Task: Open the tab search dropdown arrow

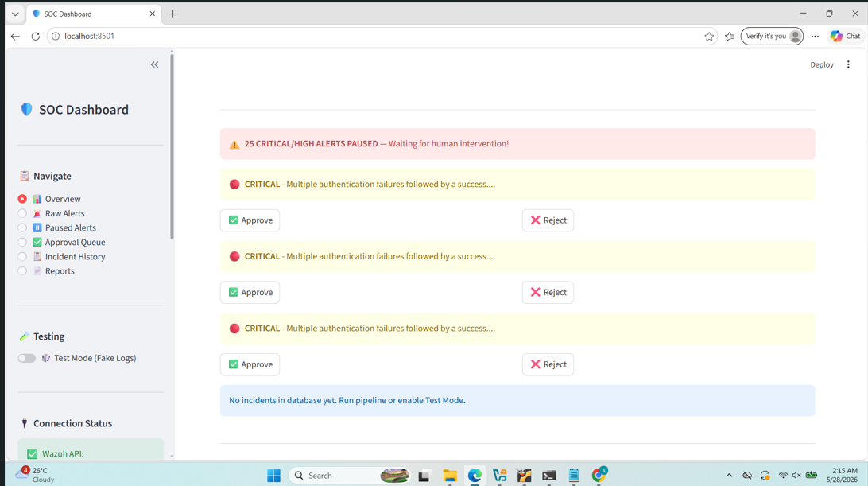Action: [x=16, y=14]
